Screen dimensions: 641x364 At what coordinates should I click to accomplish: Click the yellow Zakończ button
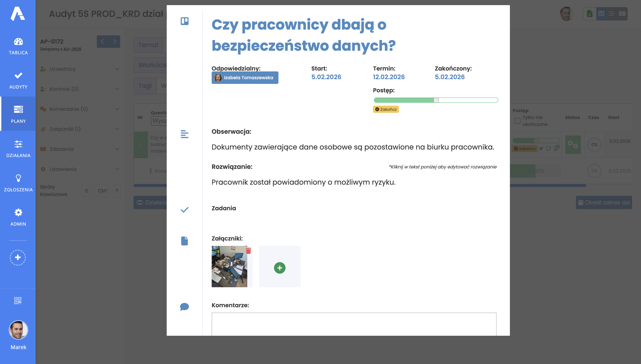(386, 109)
